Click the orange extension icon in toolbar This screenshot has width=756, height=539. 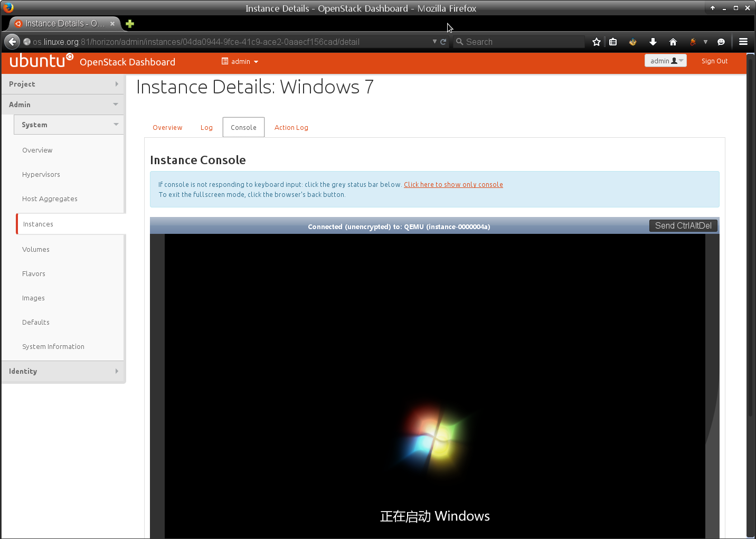[693, 42]
